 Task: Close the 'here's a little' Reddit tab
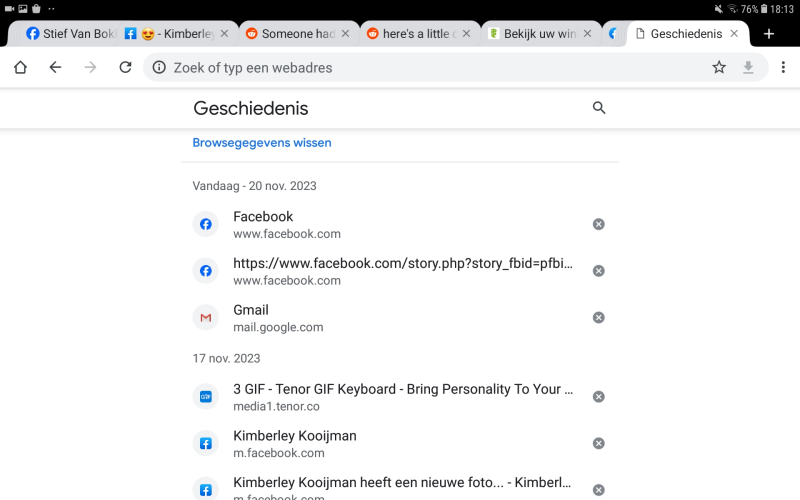coord(466,34)
